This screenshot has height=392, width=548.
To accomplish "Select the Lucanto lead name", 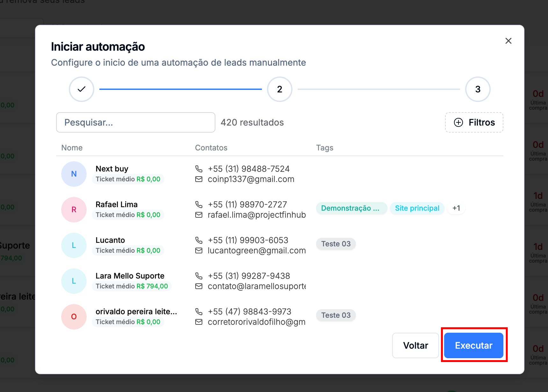I will (110, 240).
